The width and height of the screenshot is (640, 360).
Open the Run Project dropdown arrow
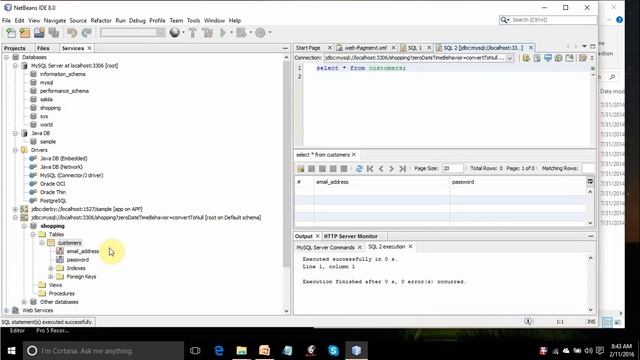point(231,33)
